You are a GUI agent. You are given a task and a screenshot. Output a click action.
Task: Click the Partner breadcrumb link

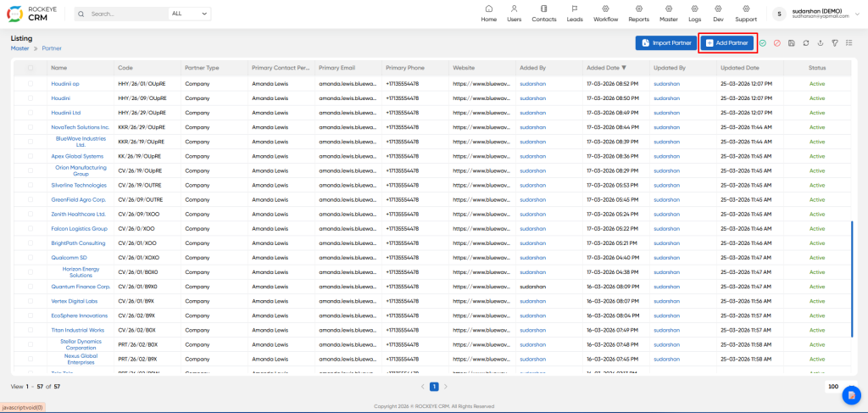click(x=52, y=48)
